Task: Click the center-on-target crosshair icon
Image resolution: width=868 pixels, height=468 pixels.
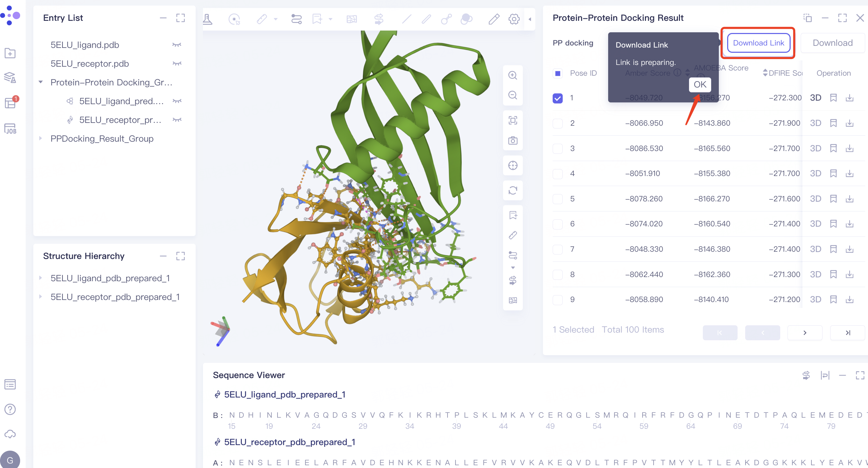Action: [513, 166]
